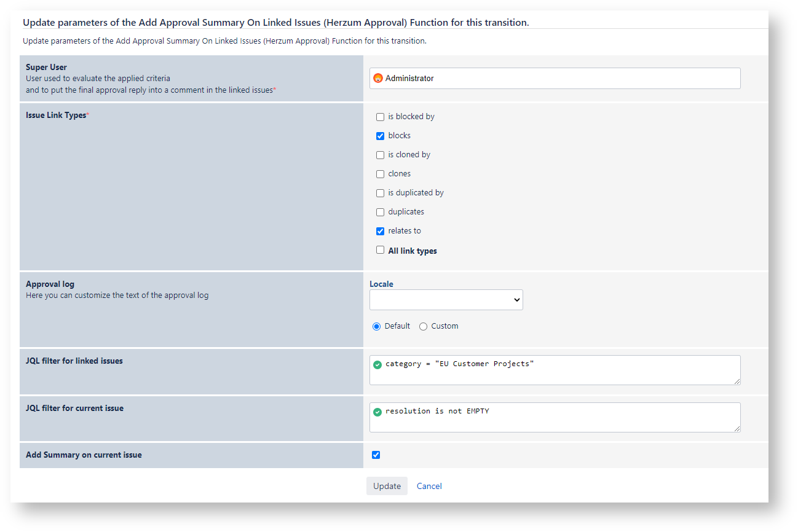The width and height of the screenshot is (798, 532).
Task: Enable the 'is blocked by' link type
Action: click(380, 117)
